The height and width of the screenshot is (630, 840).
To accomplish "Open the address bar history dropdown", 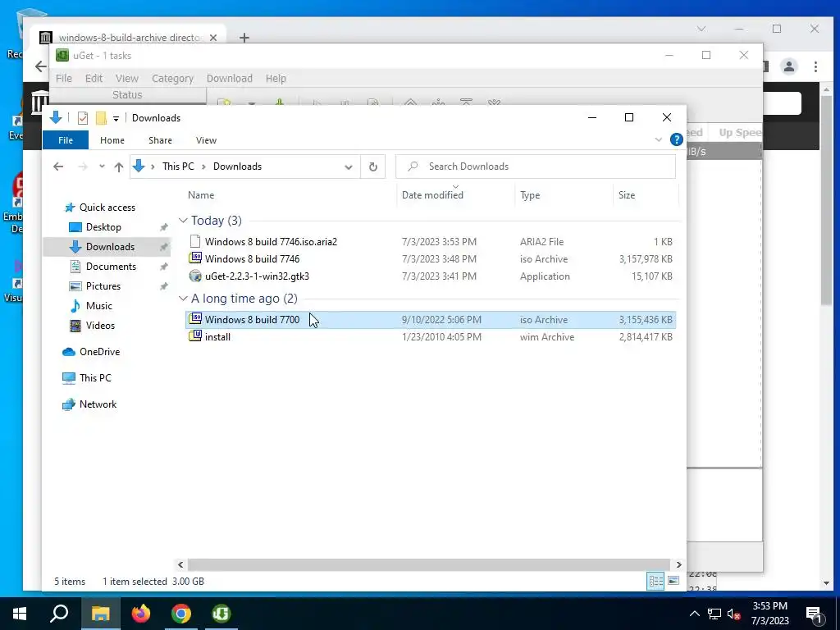I will 348,167.
